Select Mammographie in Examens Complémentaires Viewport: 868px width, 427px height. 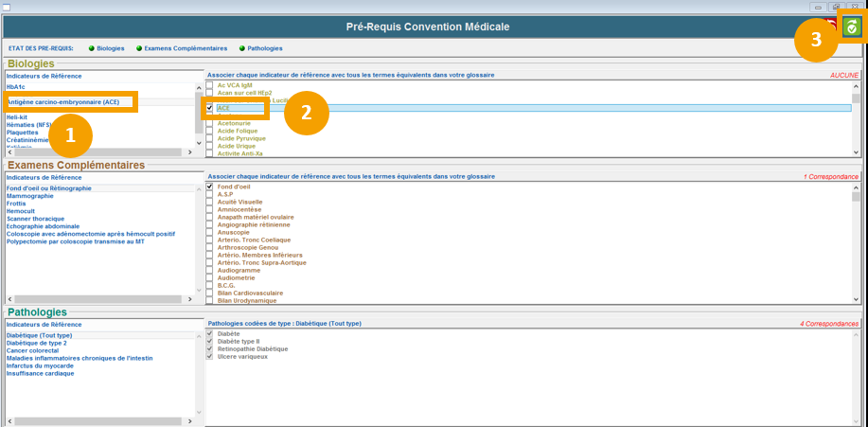pyautogui.click(x=30, y=196)
